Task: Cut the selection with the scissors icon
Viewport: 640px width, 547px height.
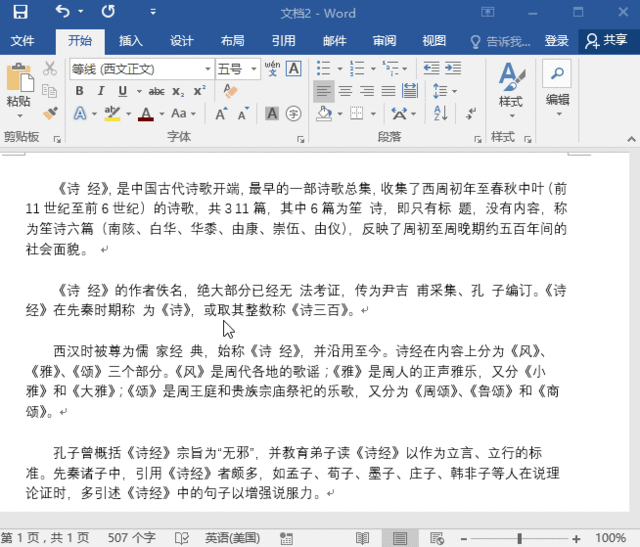Action: [50, 69]
